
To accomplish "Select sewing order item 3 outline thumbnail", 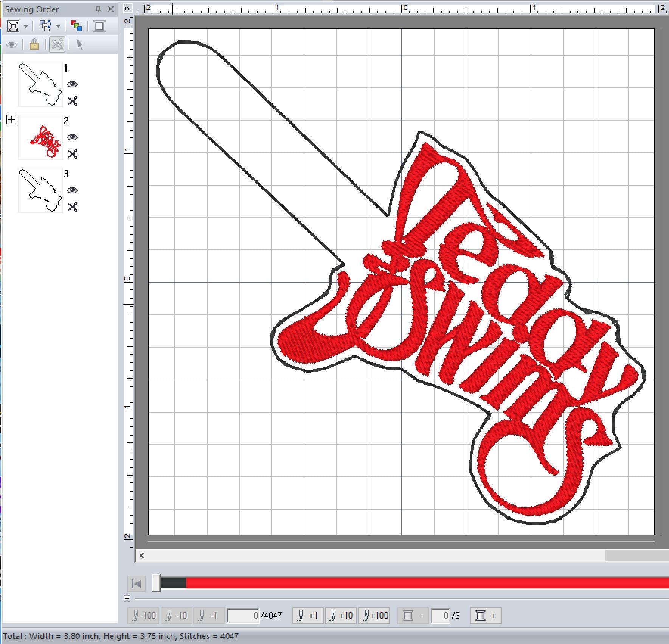I will (x=40, y=190).
